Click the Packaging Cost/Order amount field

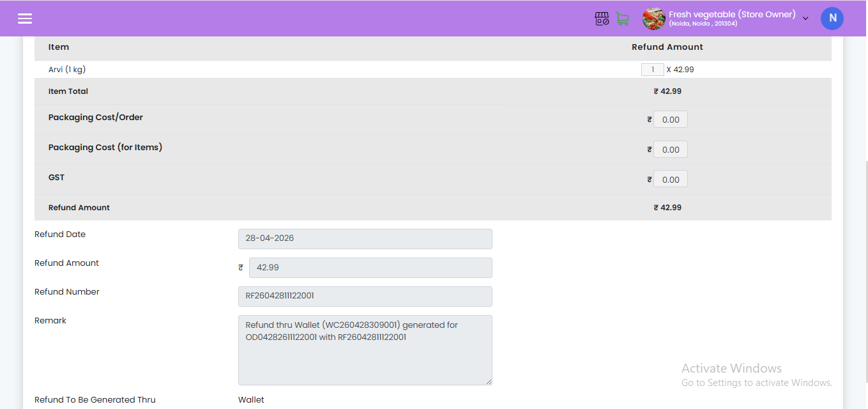pos(671,120)
